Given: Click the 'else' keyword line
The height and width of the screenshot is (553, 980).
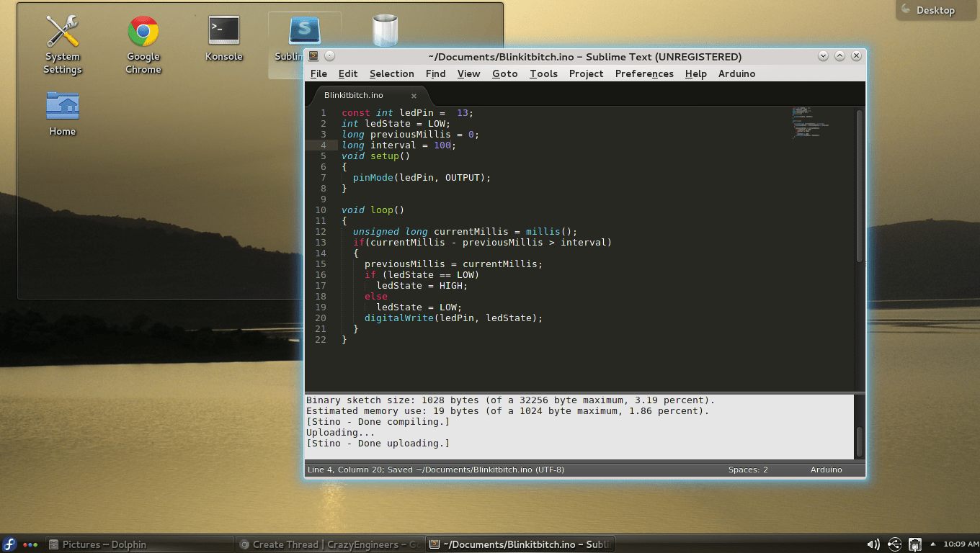Looking at the screenshot, I should click(376, 296).
